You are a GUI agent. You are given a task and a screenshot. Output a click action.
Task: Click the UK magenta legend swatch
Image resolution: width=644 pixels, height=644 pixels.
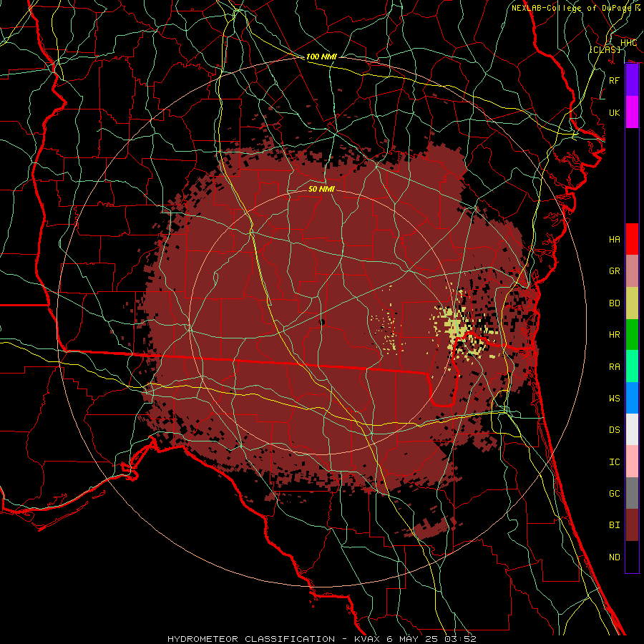click(632, 112)
